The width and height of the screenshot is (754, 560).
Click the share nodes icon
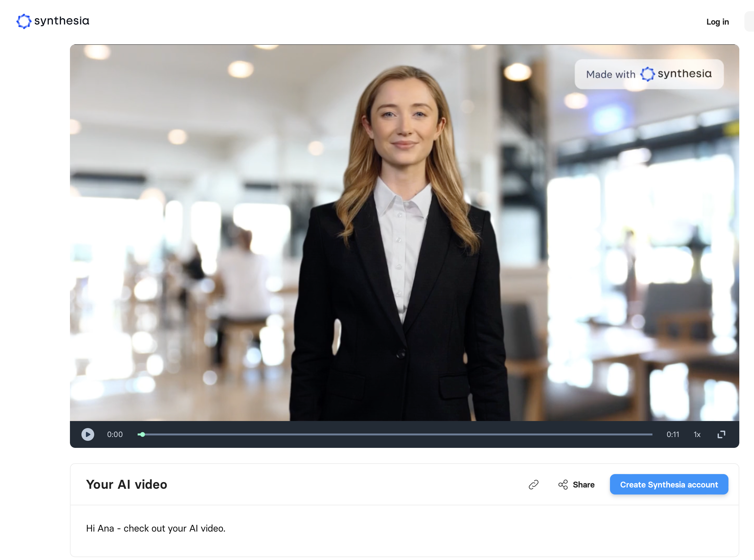tap(563, 484)
